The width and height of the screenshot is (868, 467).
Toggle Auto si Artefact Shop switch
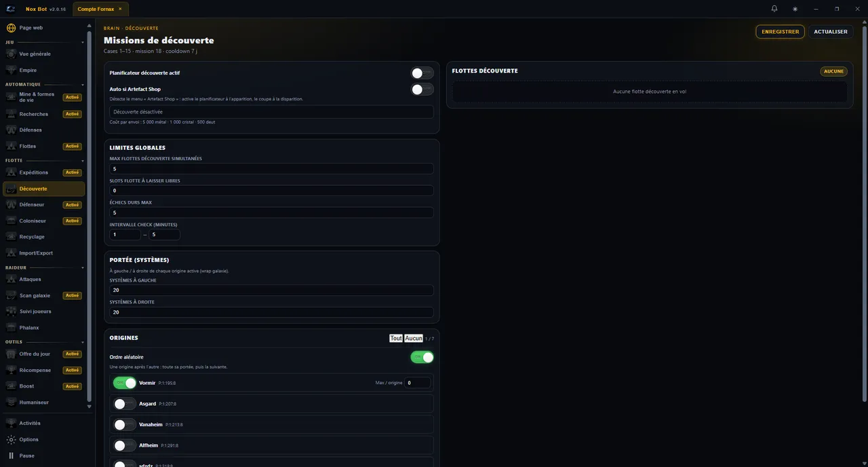422,89
